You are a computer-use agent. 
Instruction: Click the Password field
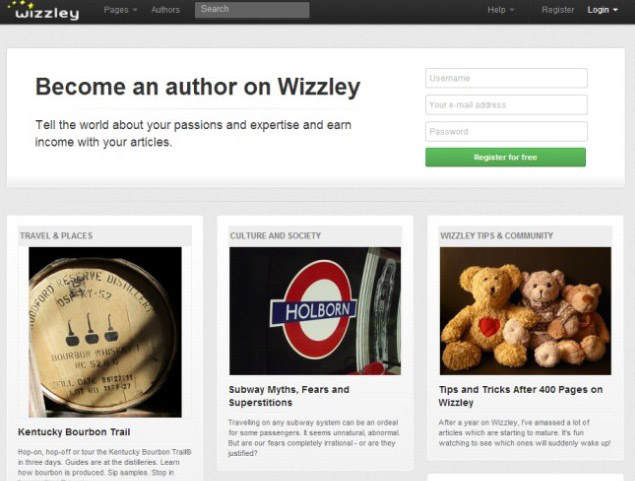(x=506, y=132)
